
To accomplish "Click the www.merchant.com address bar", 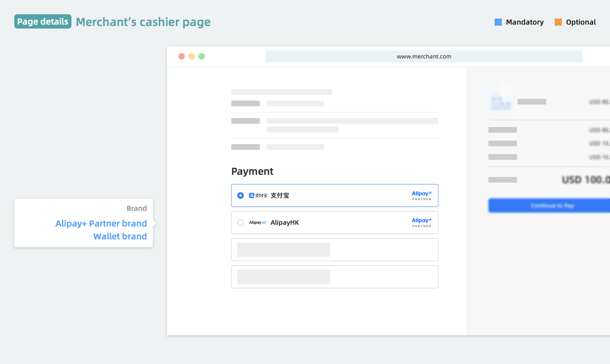I will [424, 56].
